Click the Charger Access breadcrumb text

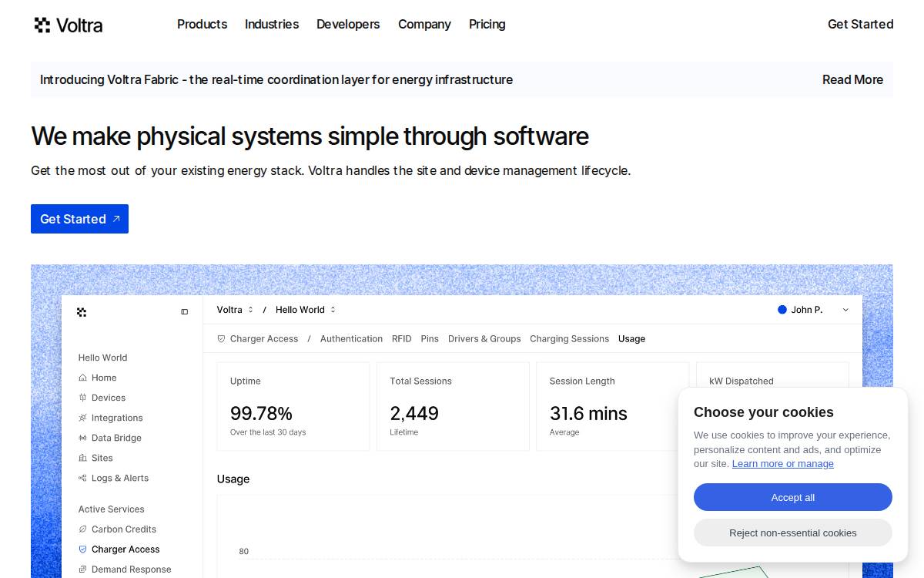[264, 339]
